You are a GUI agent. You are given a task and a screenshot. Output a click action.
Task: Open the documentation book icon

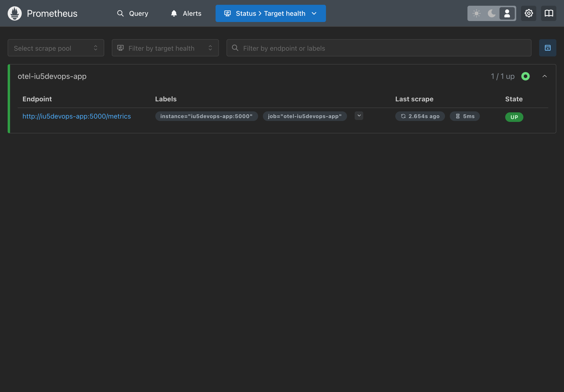coord(548,13)
